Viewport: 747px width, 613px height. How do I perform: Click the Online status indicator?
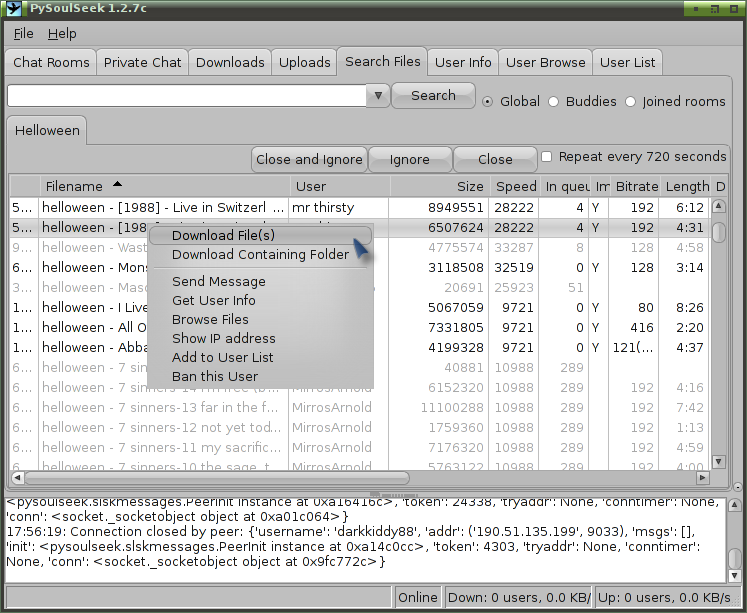pyautogui.click(x=418, y=598)
